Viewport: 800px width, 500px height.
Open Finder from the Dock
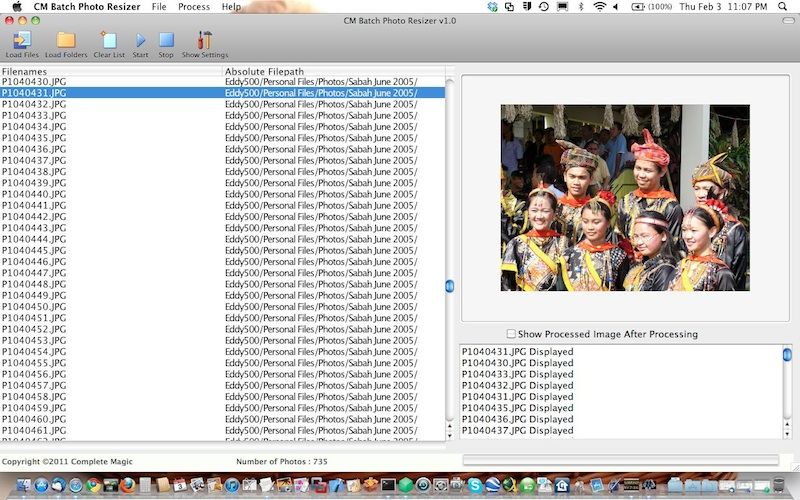coord(23,485)
